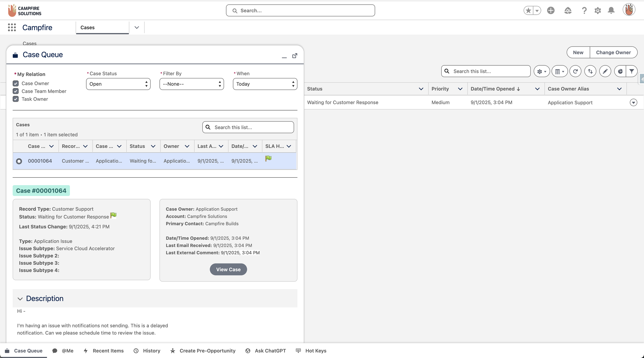This screenshot has height=358, width=644.
Task: Toggle the Case Team Member checkbox
Action: [x=16, y=91]
